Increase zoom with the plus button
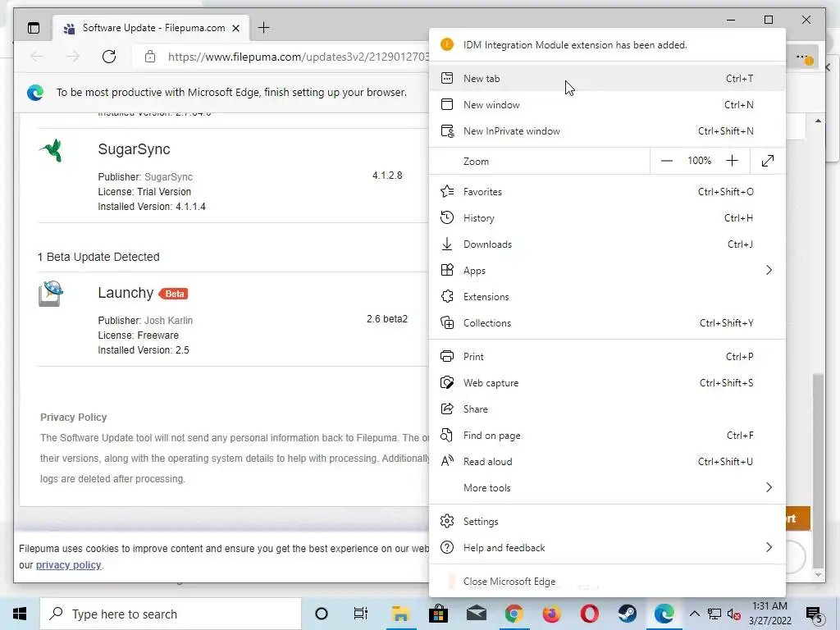This screenshot has width=840, height=630. 732,161
